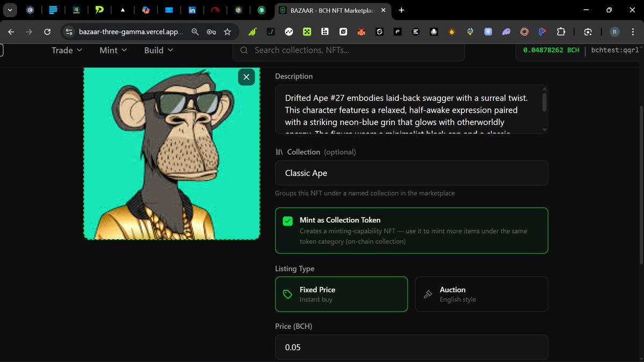Click the slashed-circle extension icon

343,32
